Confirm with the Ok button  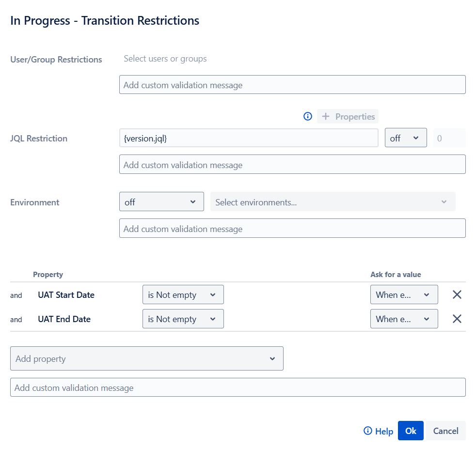tap(411, 431)
